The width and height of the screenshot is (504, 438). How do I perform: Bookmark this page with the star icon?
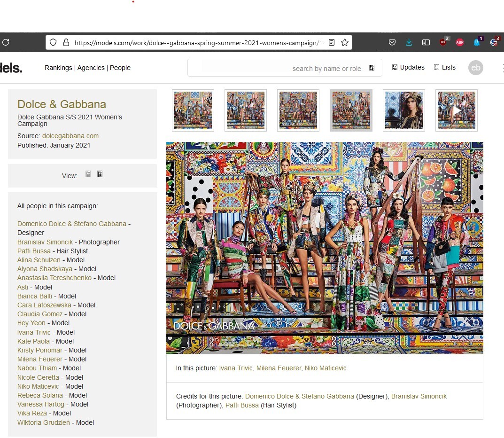345,42
